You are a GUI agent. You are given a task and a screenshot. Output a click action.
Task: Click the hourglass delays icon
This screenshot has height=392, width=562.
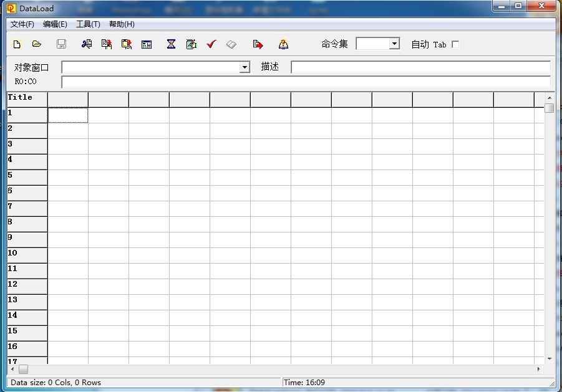pyautogui.click(x=171, y=44)
